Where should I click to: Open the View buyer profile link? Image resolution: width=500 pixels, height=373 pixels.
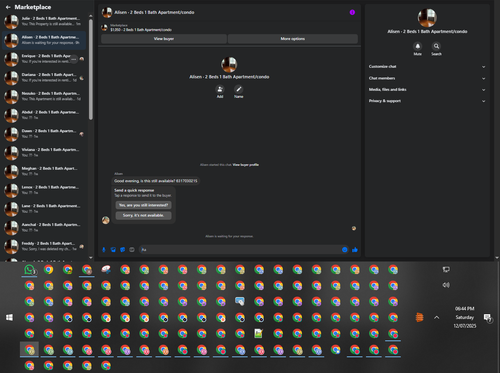pos(246,165)
